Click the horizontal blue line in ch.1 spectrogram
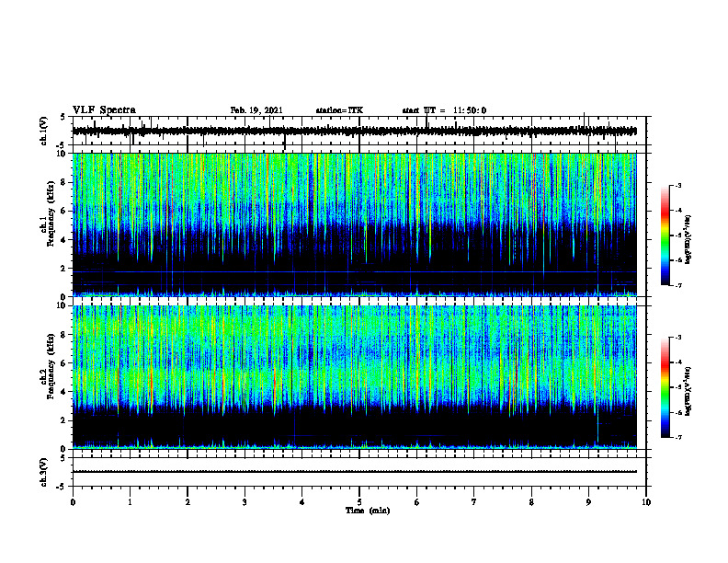Viewport: 728px width, 563px height. (x=355, y=271)
